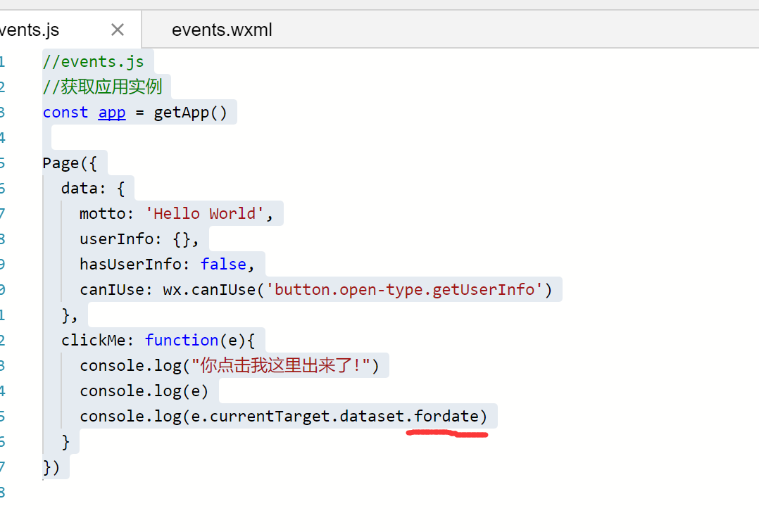Click the Page({ line
Image resolution: width=759 pixels, height=532 pixels.
coord(70,163)
